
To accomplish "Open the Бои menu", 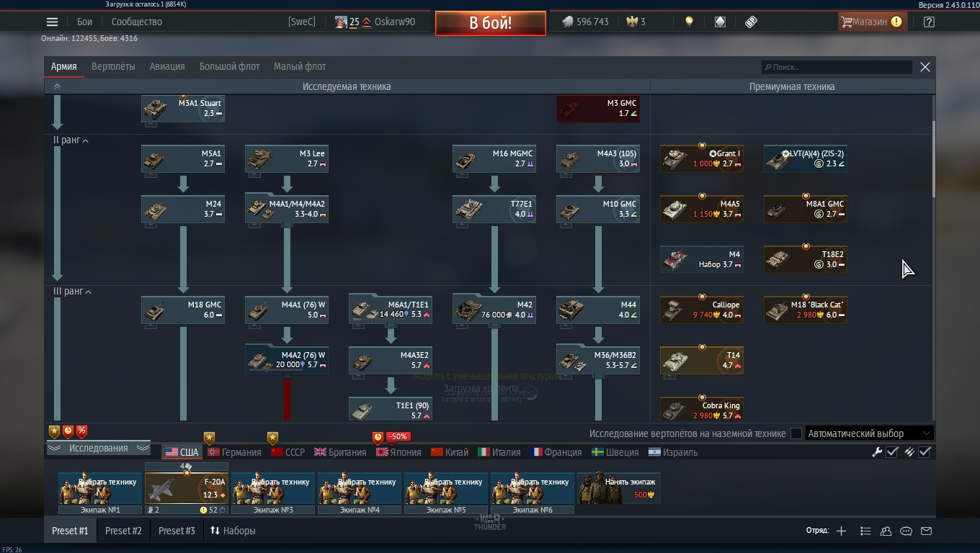I will tap(85, 22).
